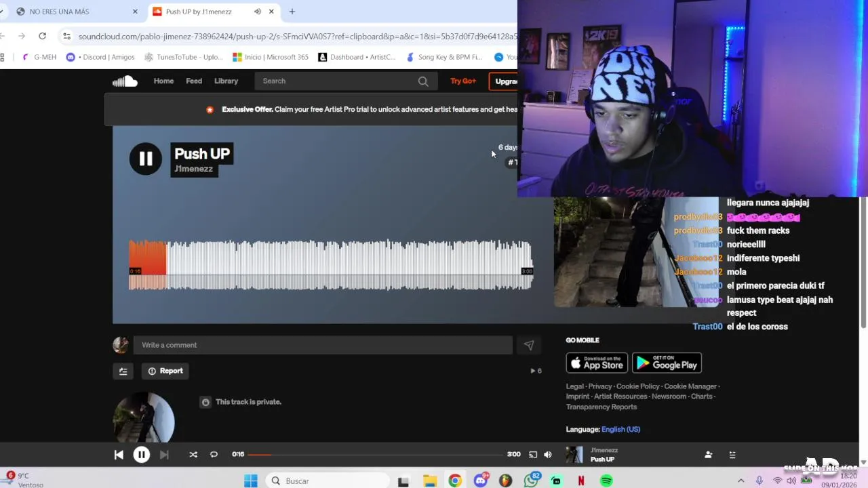
Task: Close the NO ERES UNA MÁS tab
Action: [x=135, y=12]
